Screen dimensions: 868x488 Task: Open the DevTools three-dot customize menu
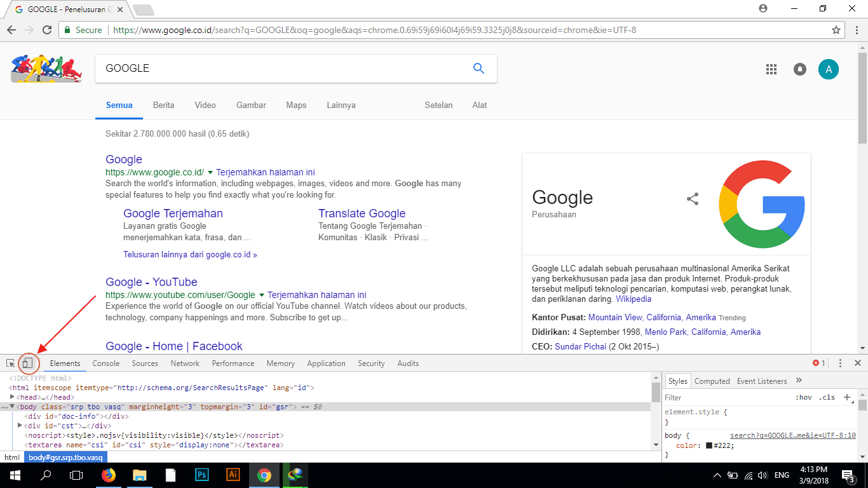[x=840, y=363]
